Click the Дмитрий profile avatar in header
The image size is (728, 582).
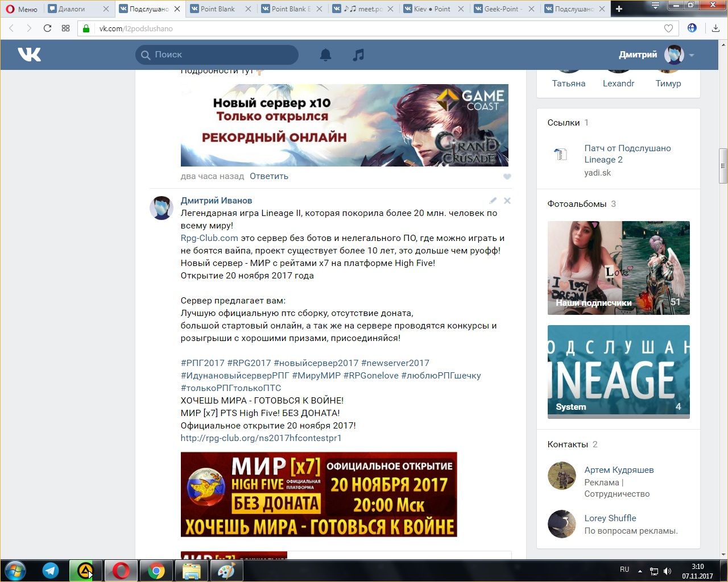click(674, 55)
